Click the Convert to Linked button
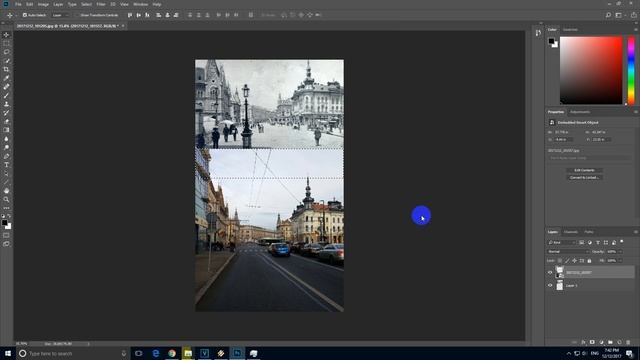This screenshot has width=640, height=360. tap(584, 178)
